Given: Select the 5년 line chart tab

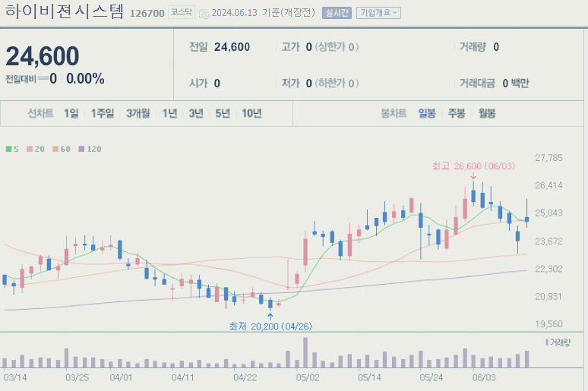Looking at the screenshot, I should click(223, 113).
